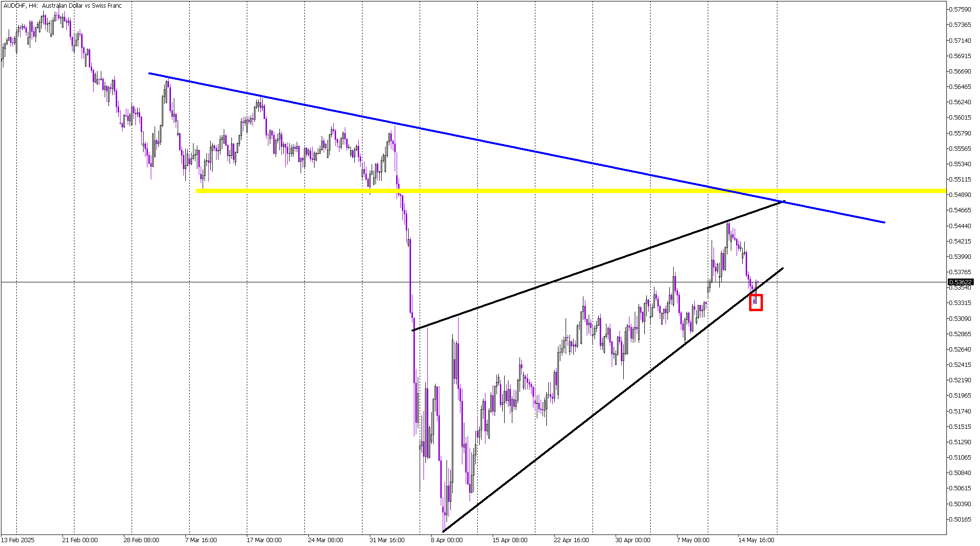Click price label 0.57140

point(960,40)
